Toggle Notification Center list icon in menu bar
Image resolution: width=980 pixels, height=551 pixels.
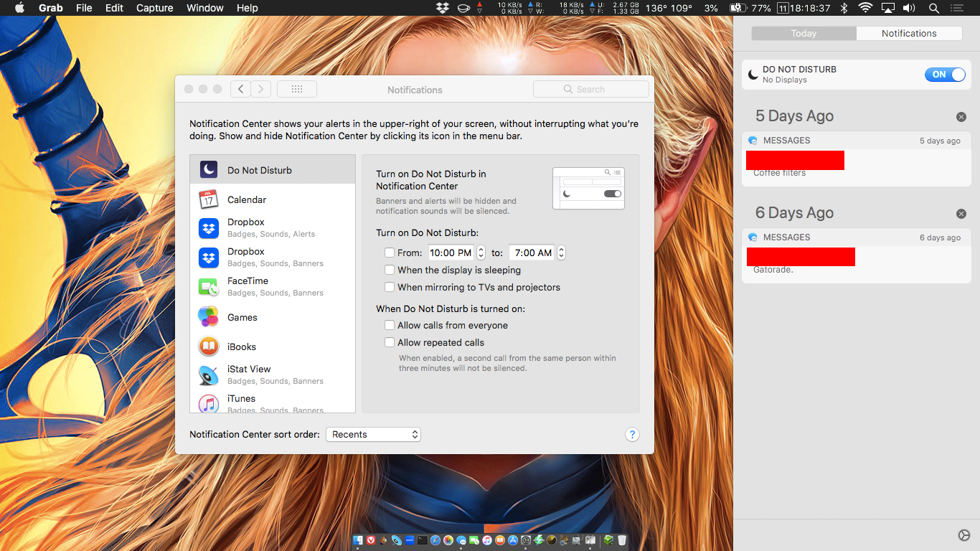[956, 8]
